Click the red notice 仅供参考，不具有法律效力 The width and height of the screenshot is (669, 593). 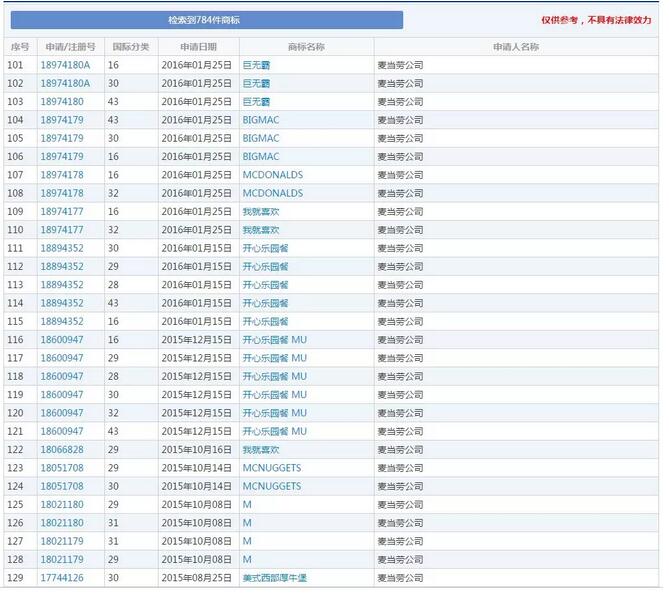click(x=596, y=20)
